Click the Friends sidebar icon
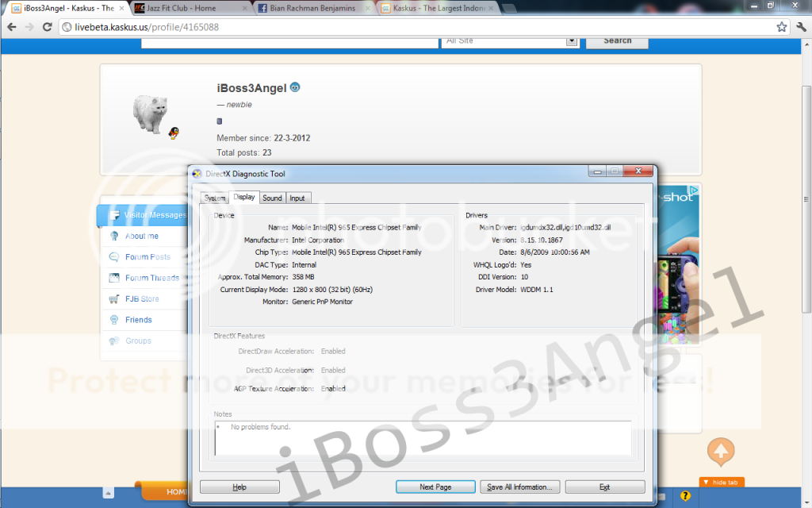The height and width of the screenshot is (508, 812). click(x=114, y=320)
